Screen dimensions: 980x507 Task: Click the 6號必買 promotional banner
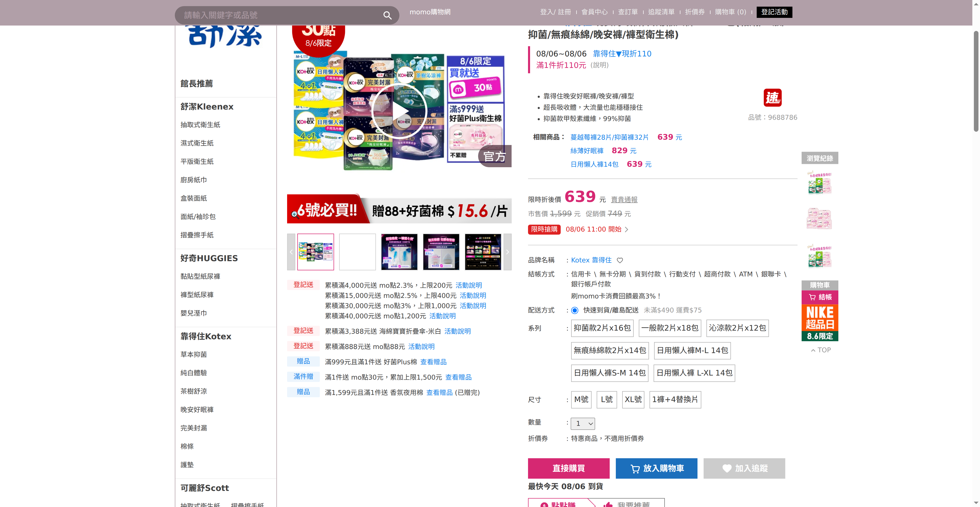pyautogui.click(x=399, y=209)
